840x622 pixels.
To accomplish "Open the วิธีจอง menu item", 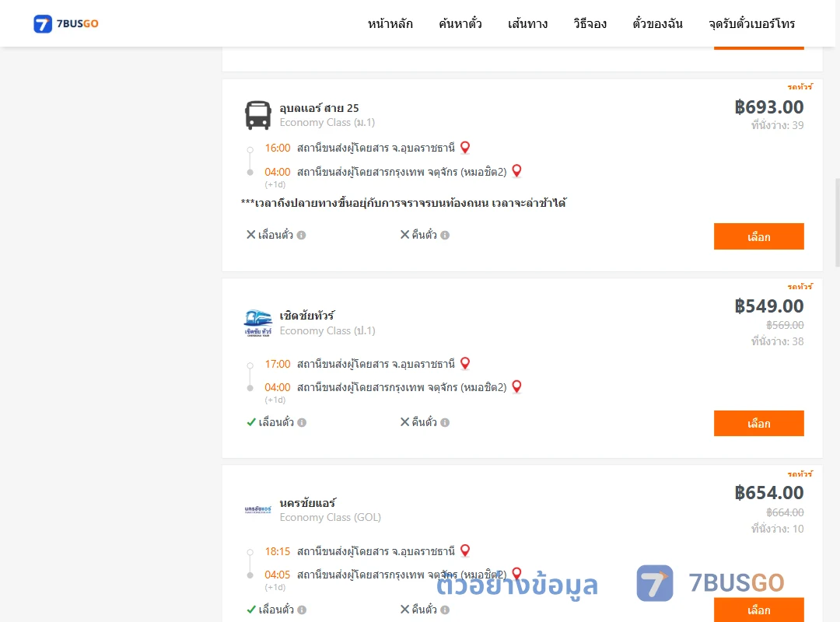I will tap(590, 23).
